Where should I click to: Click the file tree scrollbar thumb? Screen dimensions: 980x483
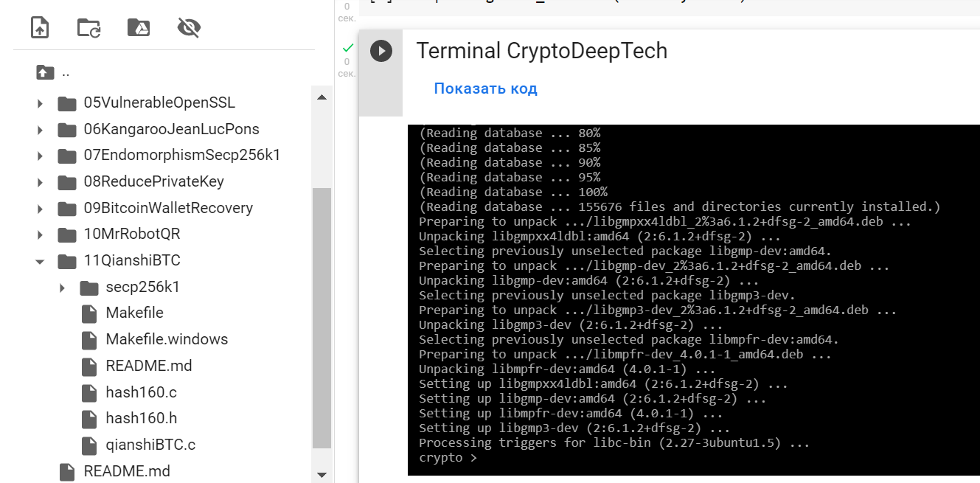tap(322, 317)
